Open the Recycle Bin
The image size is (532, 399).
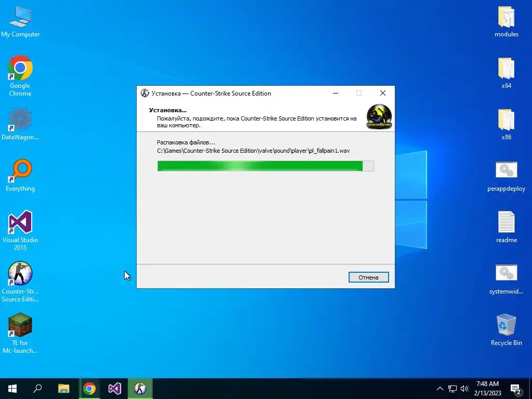coord(506,330)
